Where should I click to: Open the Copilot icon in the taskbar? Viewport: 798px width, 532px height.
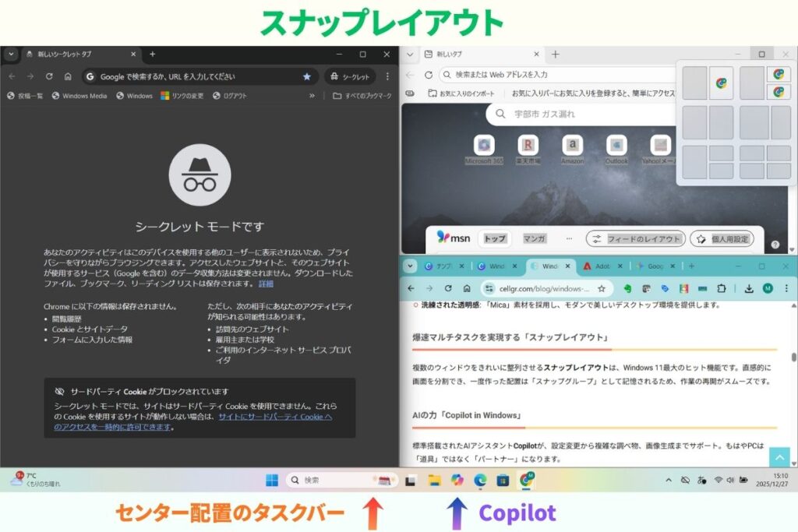(457, 481)
